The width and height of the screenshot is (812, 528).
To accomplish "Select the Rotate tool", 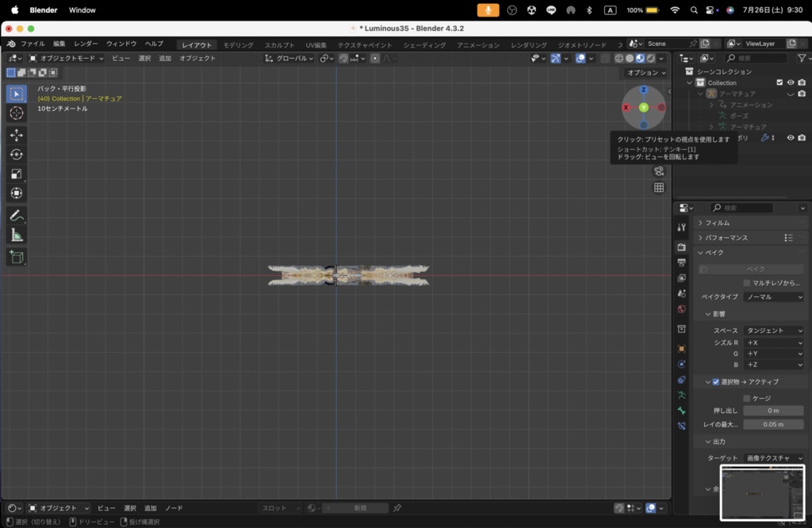I will pyautogui.click(x=17, y=155).
